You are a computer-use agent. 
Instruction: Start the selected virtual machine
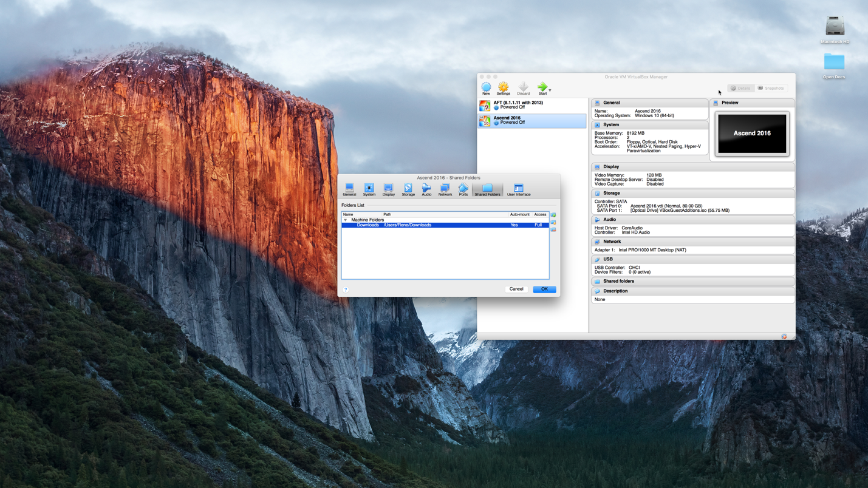[542, 89]
